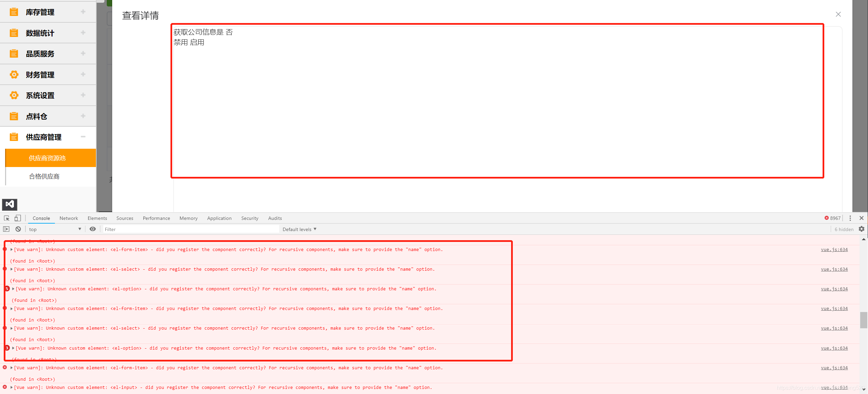Open the top context dropdown
Screen dimensions: 868x394
click(x=55, y=229)
